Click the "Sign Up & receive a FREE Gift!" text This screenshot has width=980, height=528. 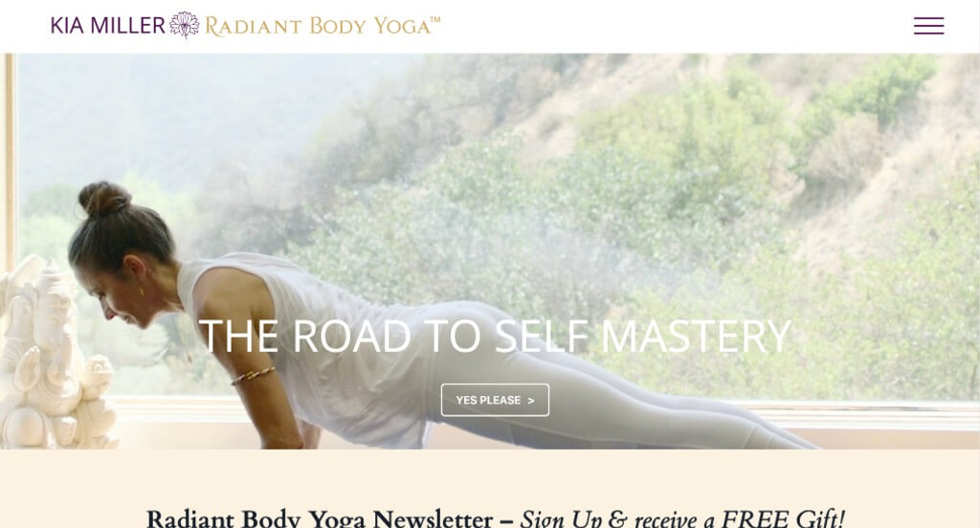point(682,518)
